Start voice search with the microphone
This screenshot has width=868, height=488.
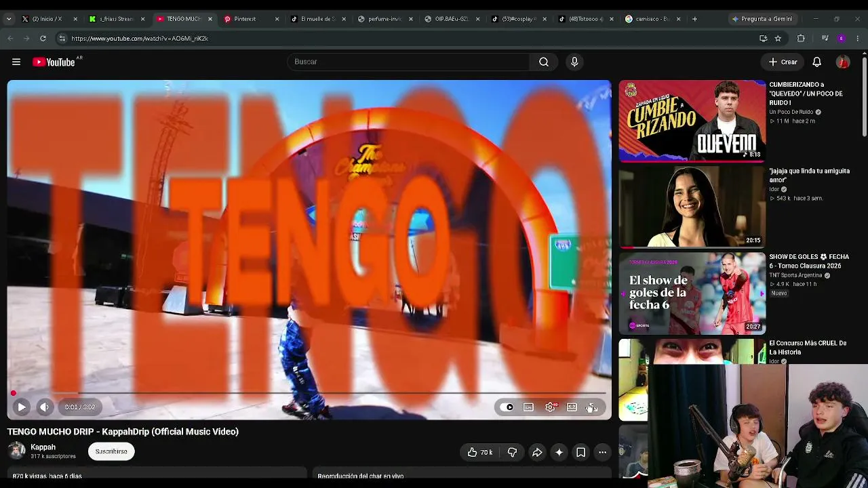pos(574,62)
